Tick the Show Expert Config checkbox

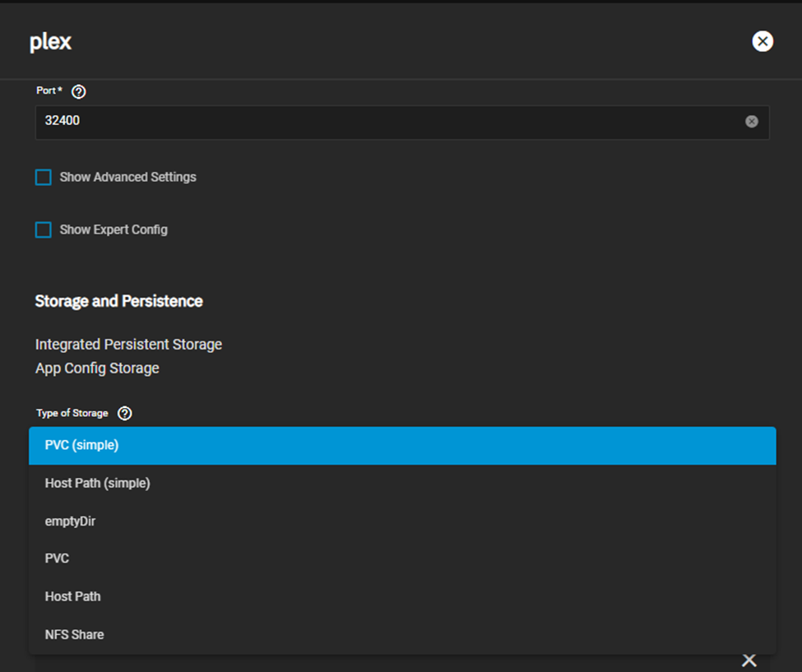[44, 230]
